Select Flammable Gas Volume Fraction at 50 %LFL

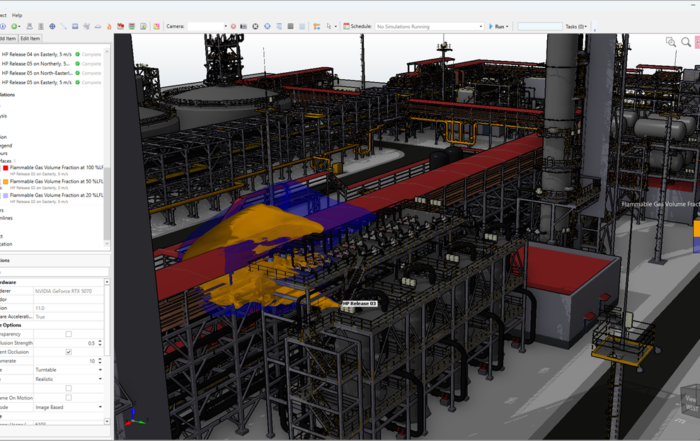[x=56, y=181]
